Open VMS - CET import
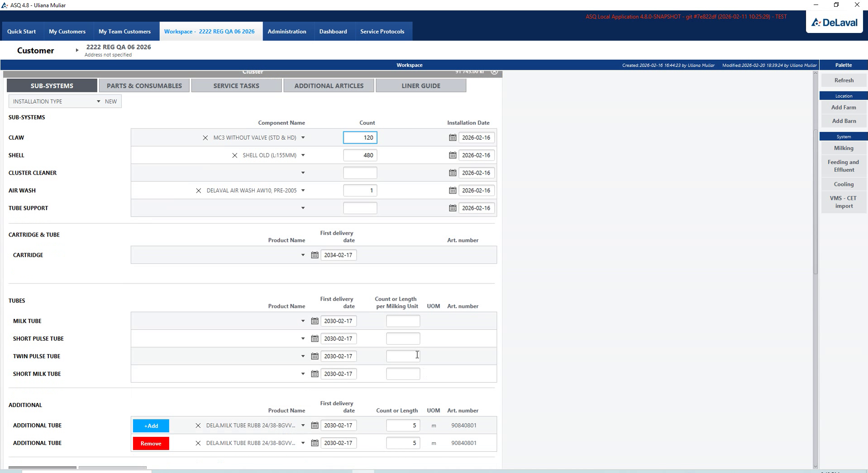 click(x=844, y=202)
